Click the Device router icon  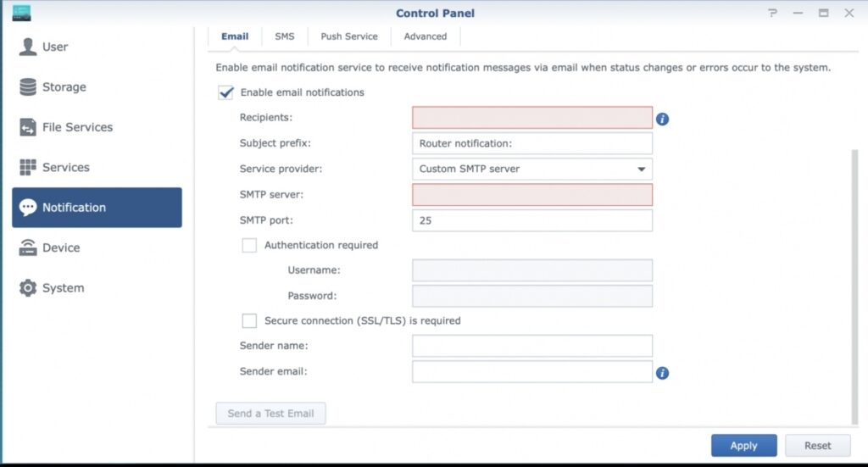point(28,247)
